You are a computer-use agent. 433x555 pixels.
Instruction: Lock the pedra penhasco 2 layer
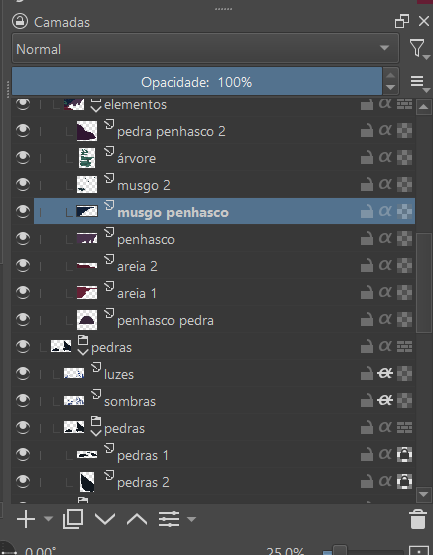click(367, 131)
